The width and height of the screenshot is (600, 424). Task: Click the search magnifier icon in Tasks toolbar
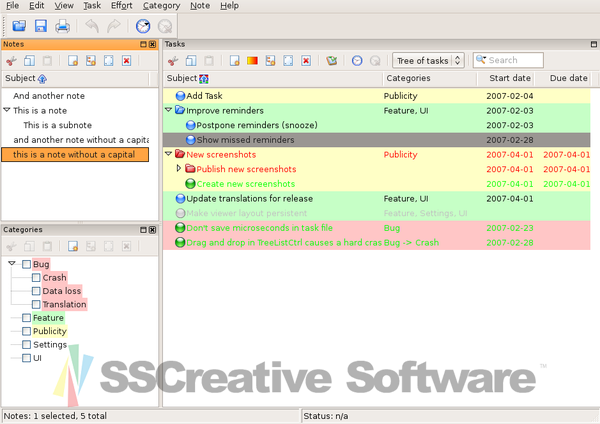(x=481, y=60)
